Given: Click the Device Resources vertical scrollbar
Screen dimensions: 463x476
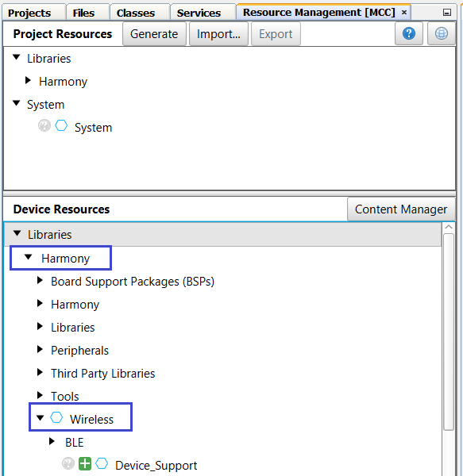Looking at the screenshot, I should click(449, 332).
